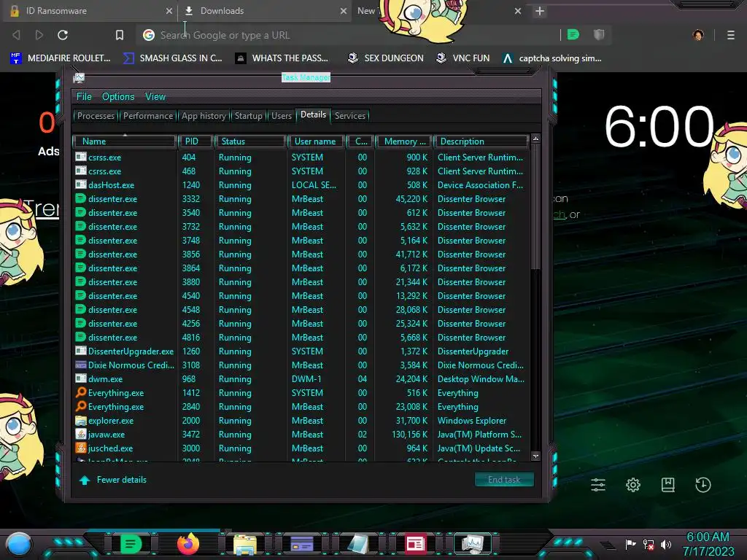Screen dimensions: 747x560
Task: Select dasHost.exe process row
Action: click(301, 184)
